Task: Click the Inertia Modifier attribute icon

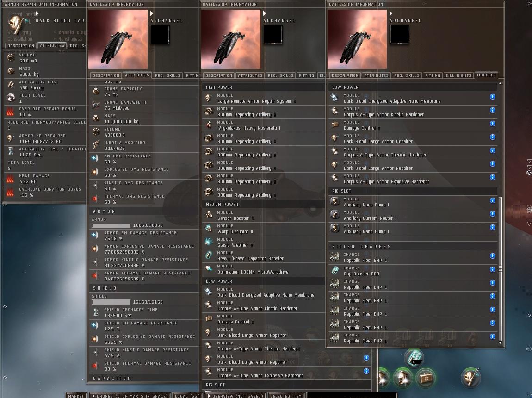Action: (96, 145)
